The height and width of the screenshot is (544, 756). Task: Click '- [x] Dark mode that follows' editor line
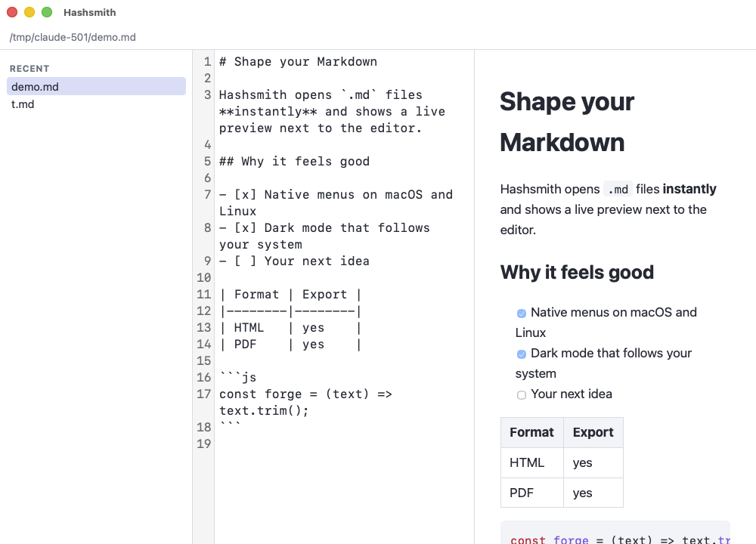[324, 228]
